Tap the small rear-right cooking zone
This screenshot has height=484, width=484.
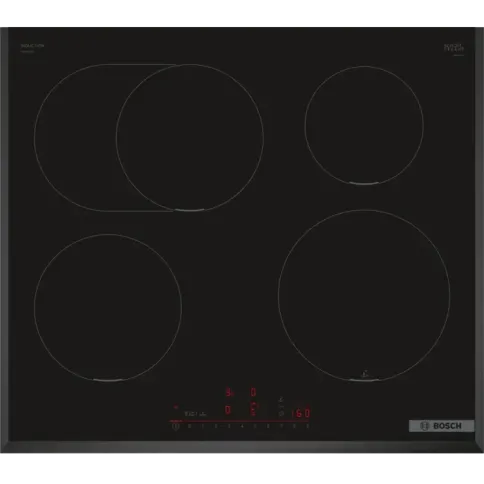click(364, 125)
